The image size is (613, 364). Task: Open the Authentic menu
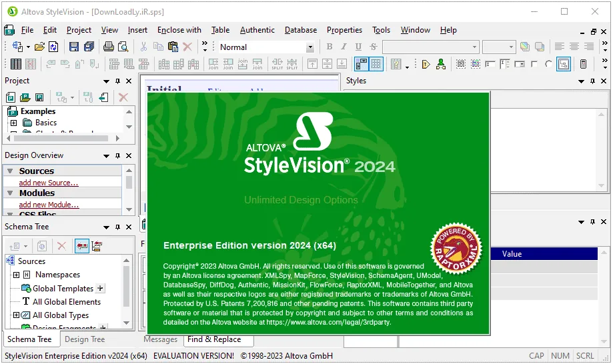[x=257, y=30]
